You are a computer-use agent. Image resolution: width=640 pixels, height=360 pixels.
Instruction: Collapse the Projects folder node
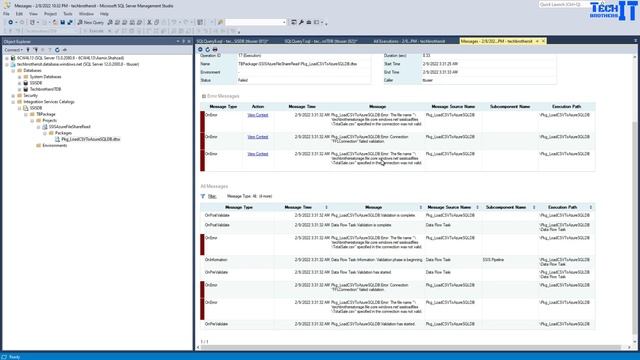pyautogui.click(x=32, y=120)
